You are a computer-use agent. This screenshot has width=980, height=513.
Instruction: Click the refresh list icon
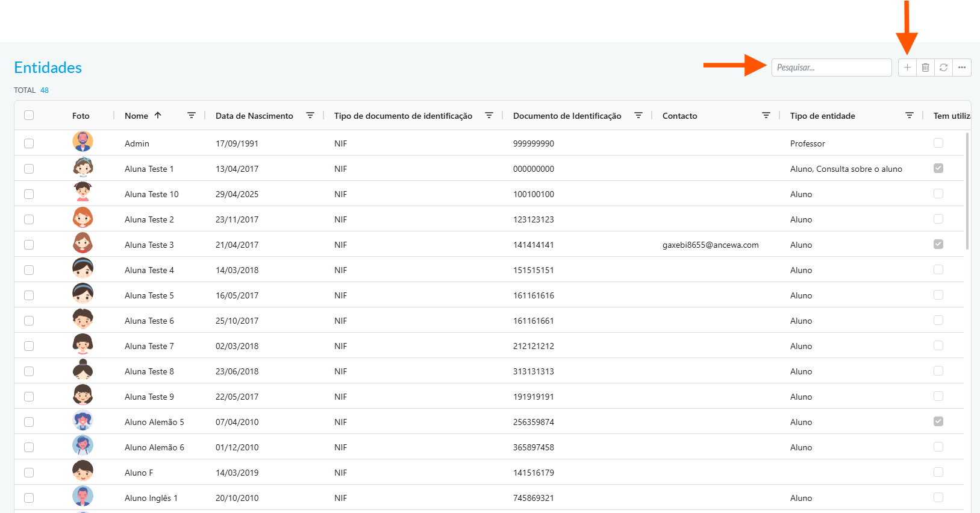coord(943,68)
